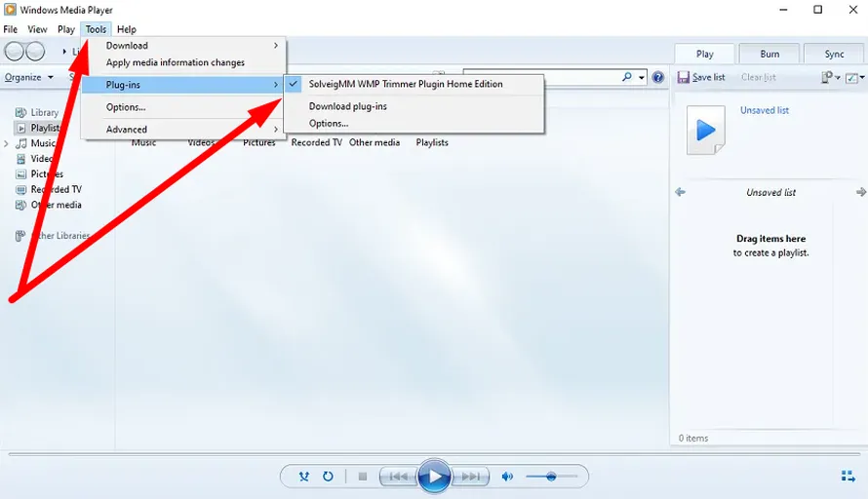Click the Recorded TV icon in sidebar
Image resolution: width=868 pixels, height=499 pixels.
click(21, 190)
